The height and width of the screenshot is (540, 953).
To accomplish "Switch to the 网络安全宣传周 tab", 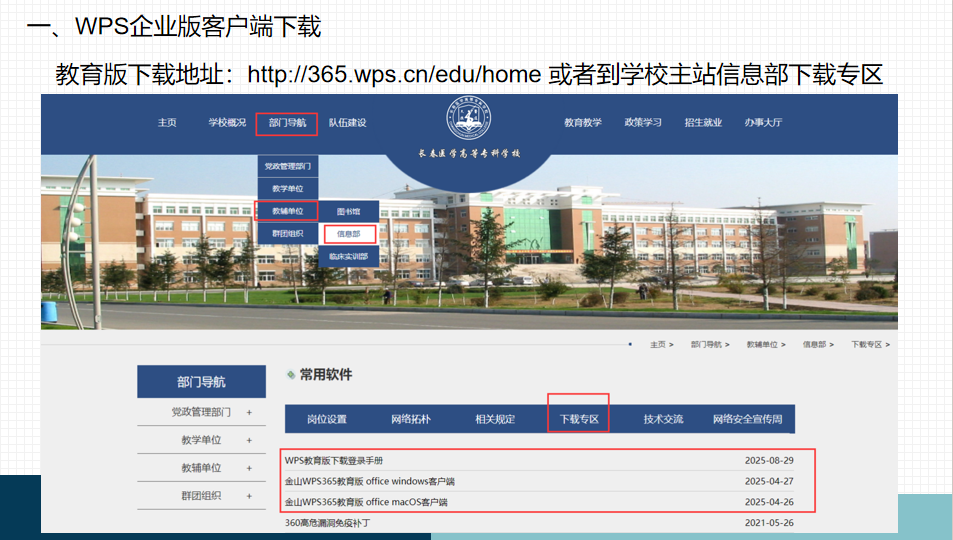I will [748, 419].
